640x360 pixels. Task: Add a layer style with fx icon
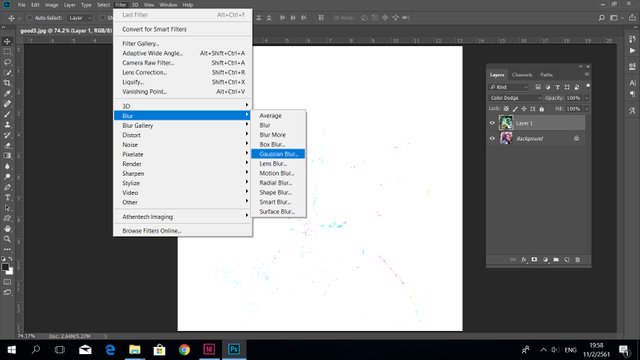click(524, 260)
